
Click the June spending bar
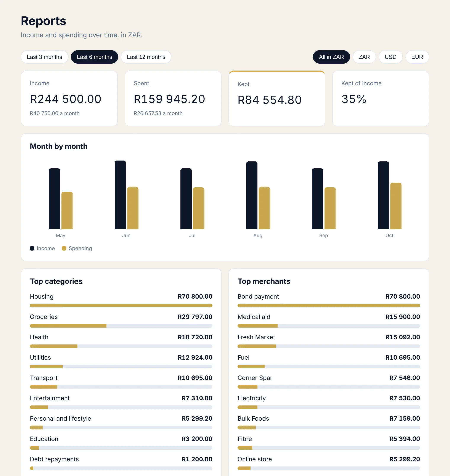coord(133,208)
